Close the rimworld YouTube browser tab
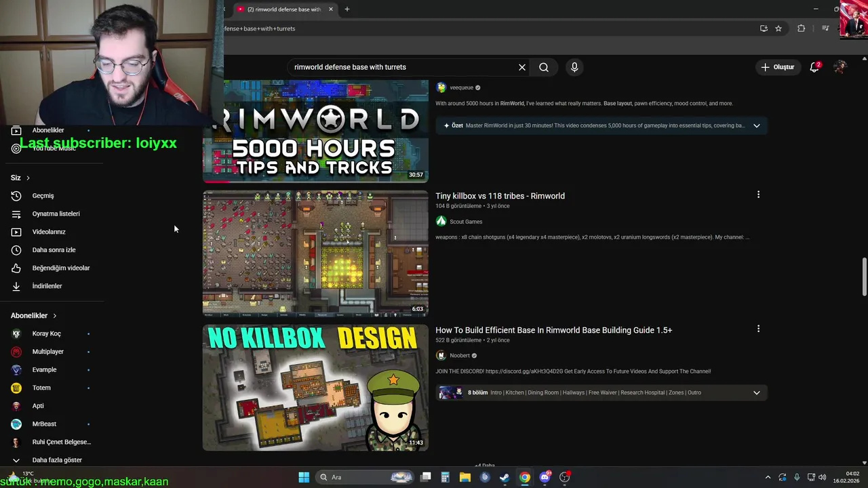868x488 pixels. [331, 9]
